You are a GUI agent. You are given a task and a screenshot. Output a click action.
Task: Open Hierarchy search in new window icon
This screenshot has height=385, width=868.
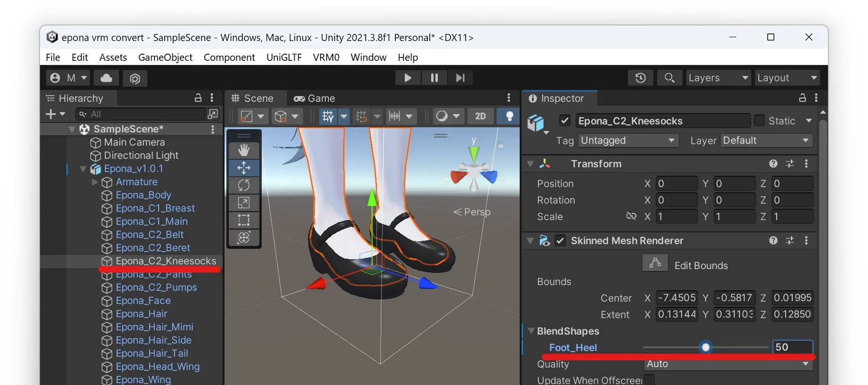tap(213, 114)
